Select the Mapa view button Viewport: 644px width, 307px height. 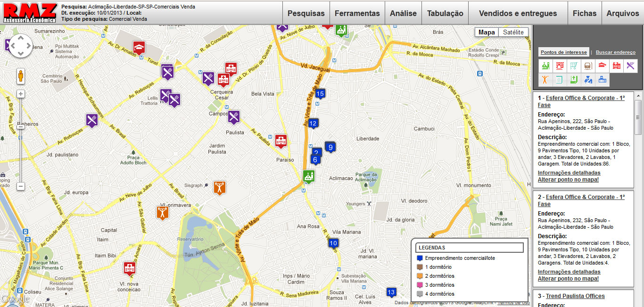(487, 32)
